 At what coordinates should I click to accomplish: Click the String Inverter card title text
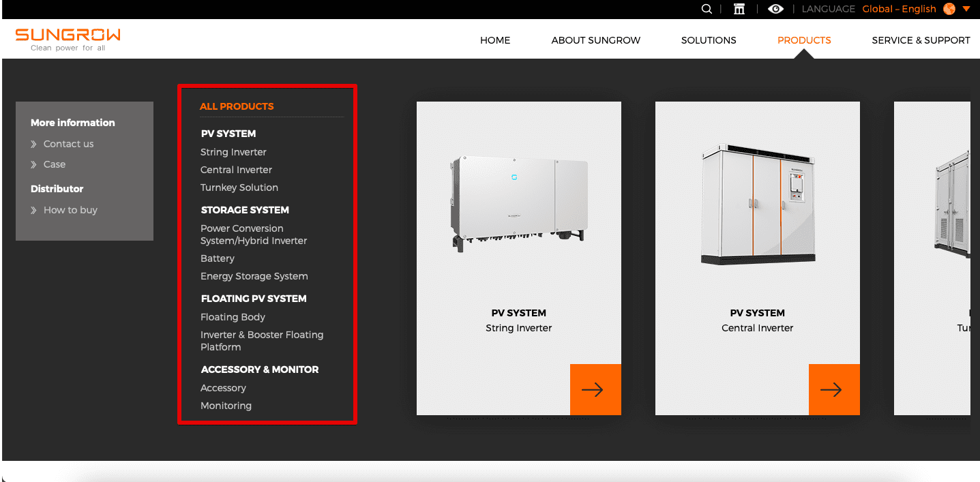[x=518, y=328]
